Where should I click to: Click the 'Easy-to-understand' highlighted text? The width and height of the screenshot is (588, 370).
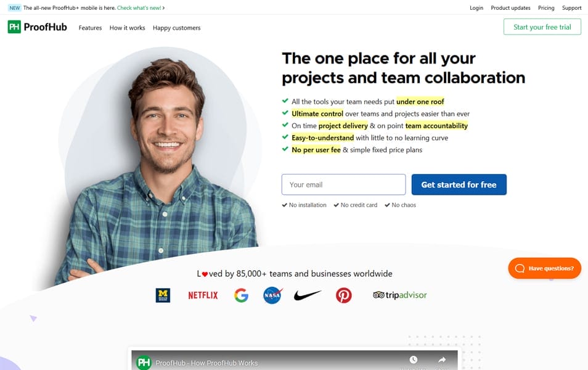tap(322, 138)
